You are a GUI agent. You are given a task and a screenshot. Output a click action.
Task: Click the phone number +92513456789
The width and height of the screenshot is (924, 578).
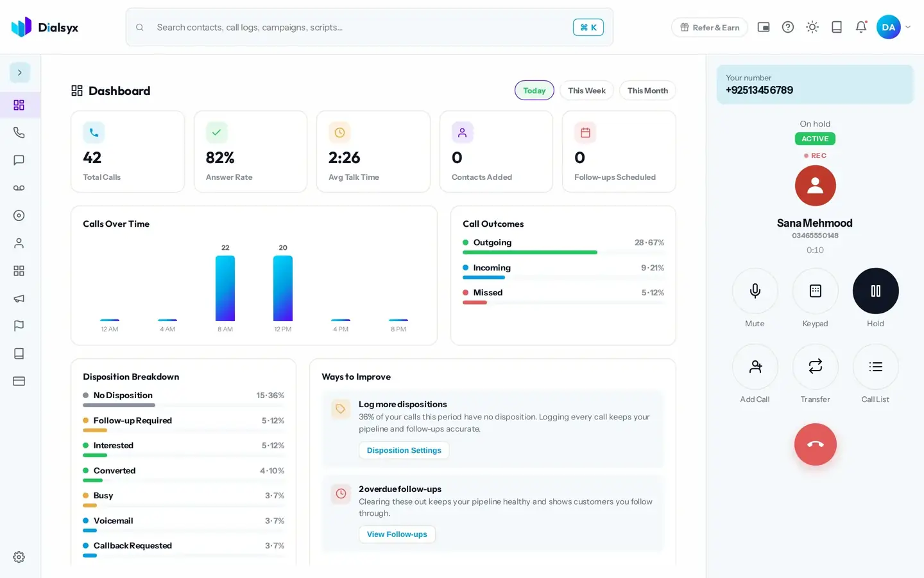[760, 90]
